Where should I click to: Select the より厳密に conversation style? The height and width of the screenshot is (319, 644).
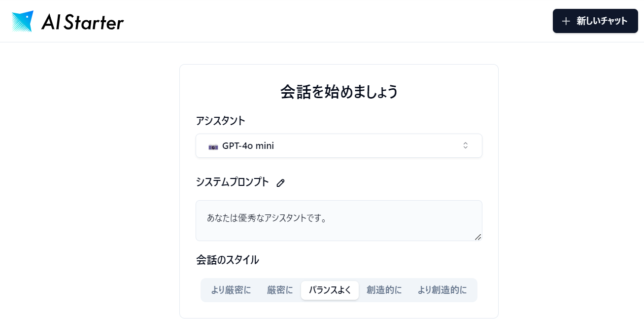point(231,290)
